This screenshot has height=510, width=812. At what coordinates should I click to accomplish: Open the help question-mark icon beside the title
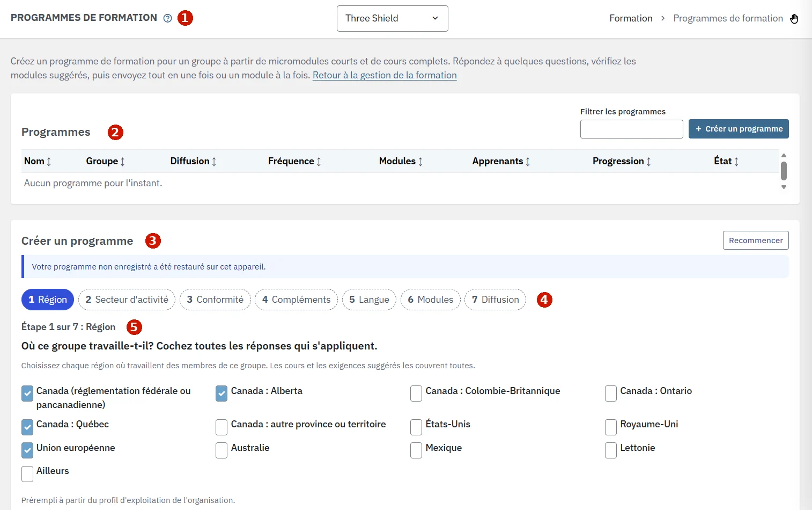167,18
